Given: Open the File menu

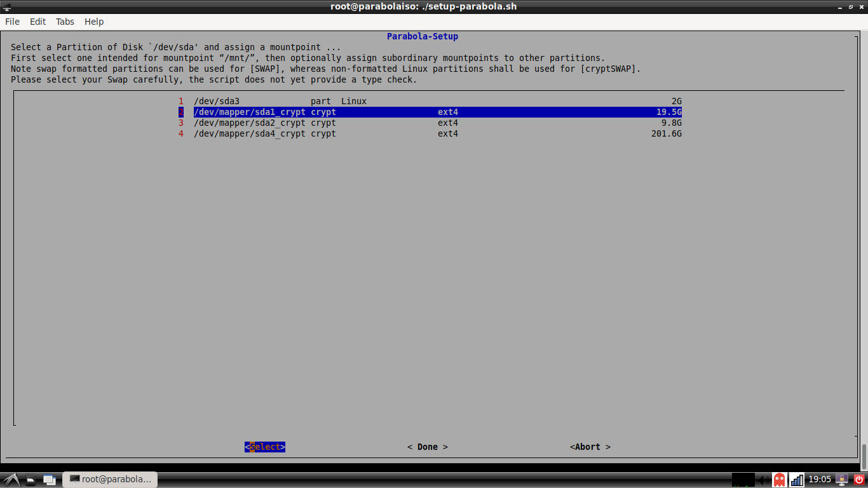Looking at the screenshot, I should 12,22.
